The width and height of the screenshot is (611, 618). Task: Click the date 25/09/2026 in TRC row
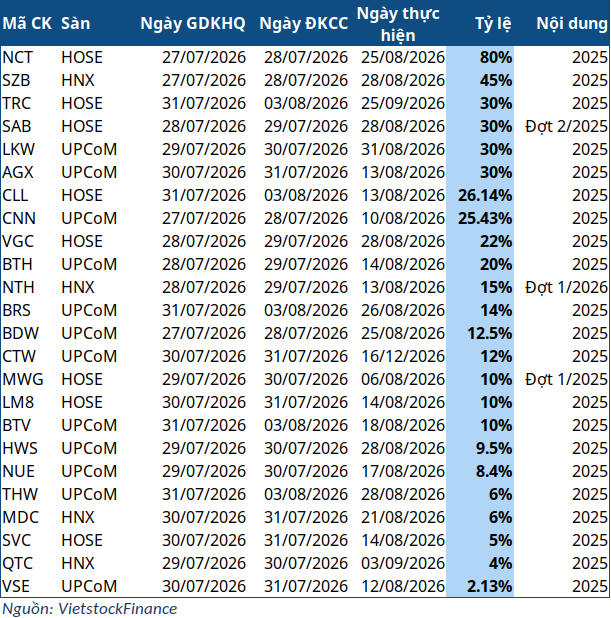[x=403, y=103]
